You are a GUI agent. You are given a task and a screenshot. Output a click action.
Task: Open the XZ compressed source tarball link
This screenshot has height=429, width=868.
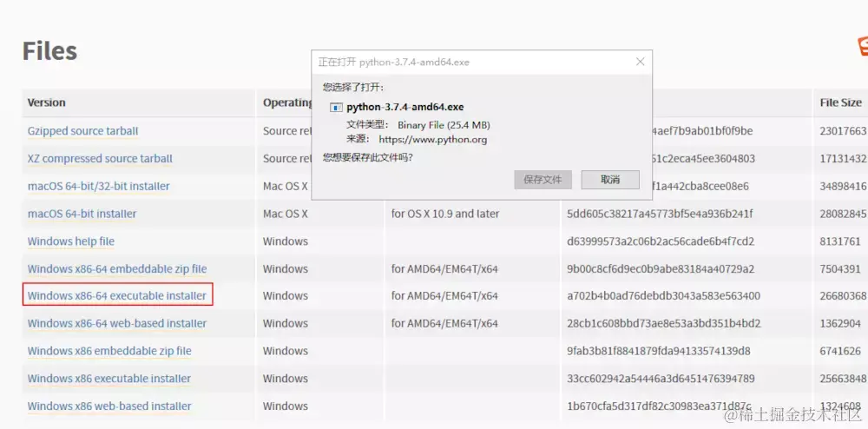pyautogui.click(x=100, y=159)
